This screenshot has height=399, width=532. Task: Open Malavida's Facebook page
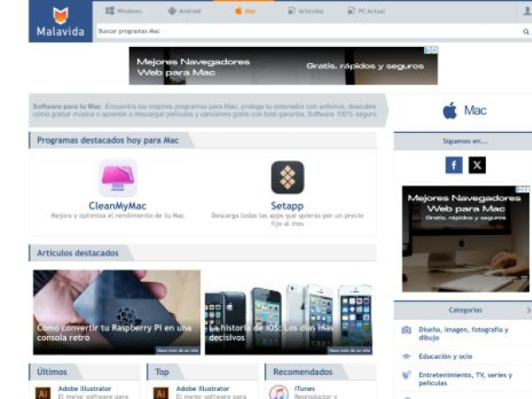click(454, 165)
